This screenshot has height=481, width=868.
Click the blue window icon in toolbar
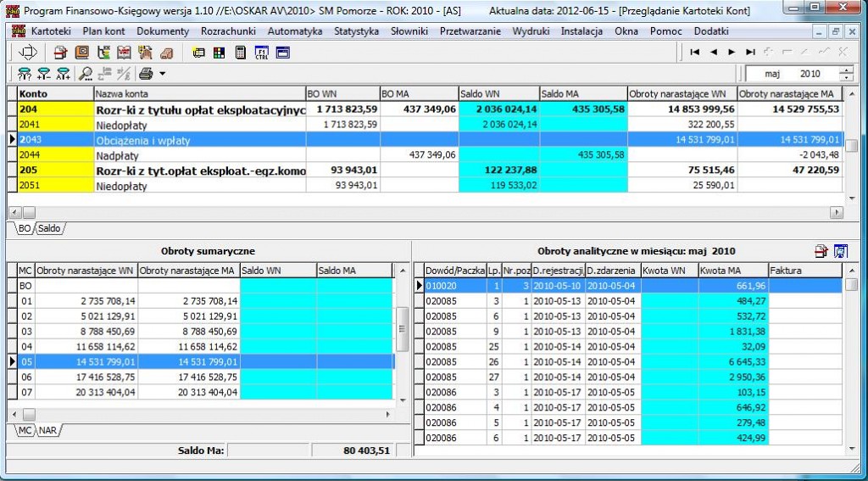[283, 53]
